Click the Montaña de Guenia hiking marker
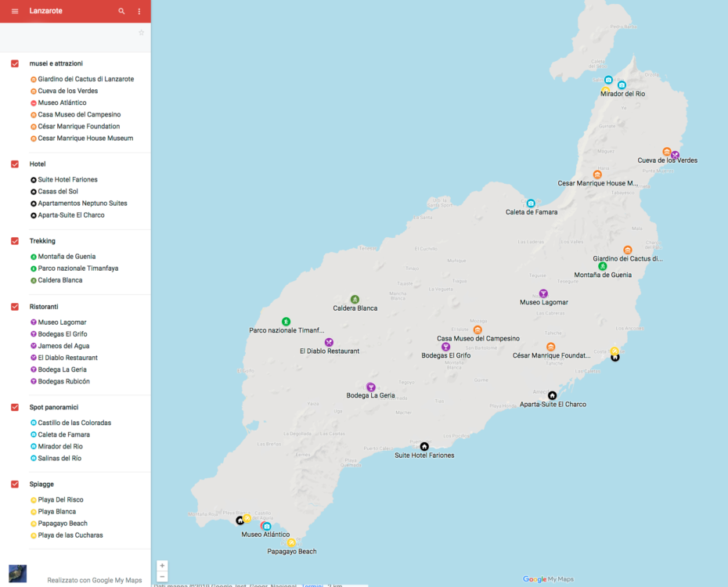The image size is (728, 587). tap(603, 266)
